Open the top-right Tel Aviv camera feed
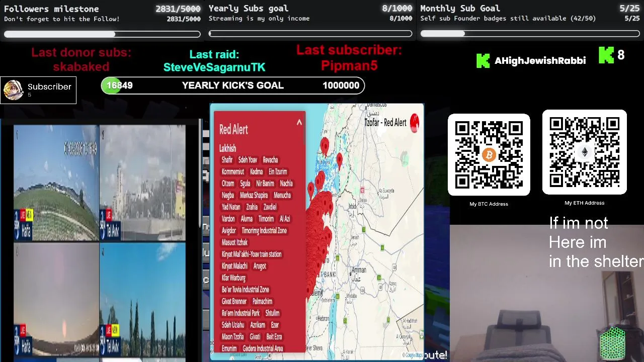 [x=143, y=183]
